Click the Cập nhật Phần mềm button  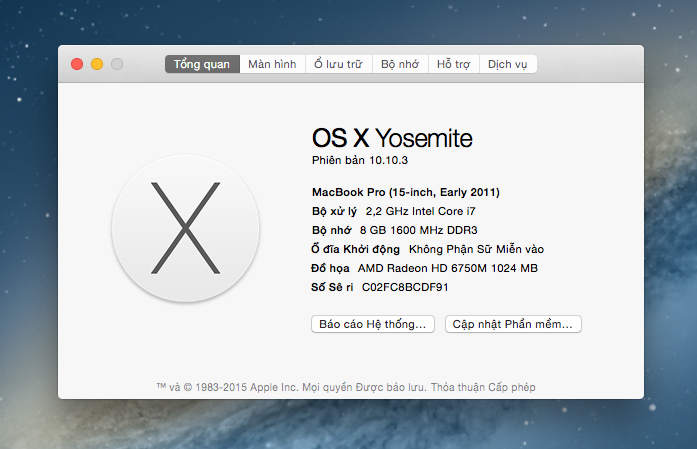[x=513, y=324]
